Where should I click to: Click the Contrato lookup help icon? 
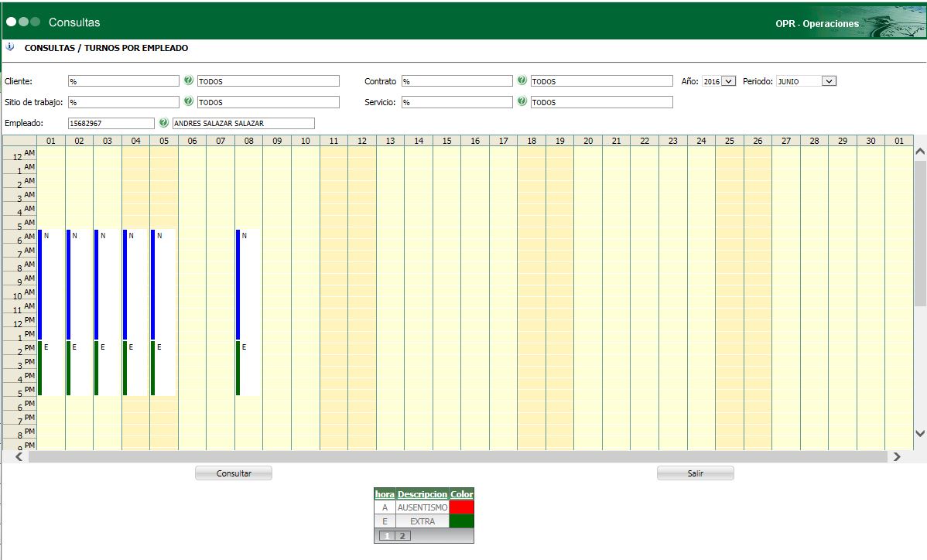coord(522,80)
